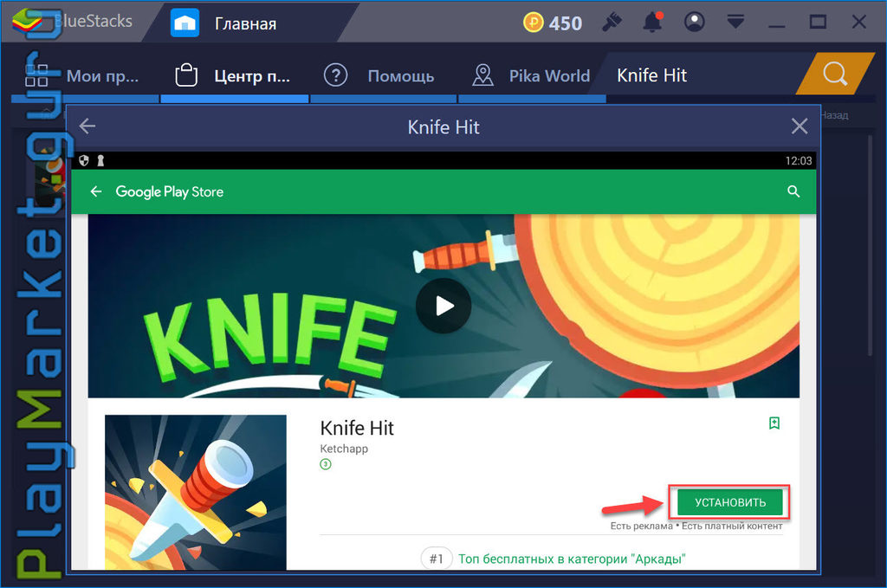The image size is (887, 588).
Task: Select the Knife Hit tab
Action: point(651,75)
